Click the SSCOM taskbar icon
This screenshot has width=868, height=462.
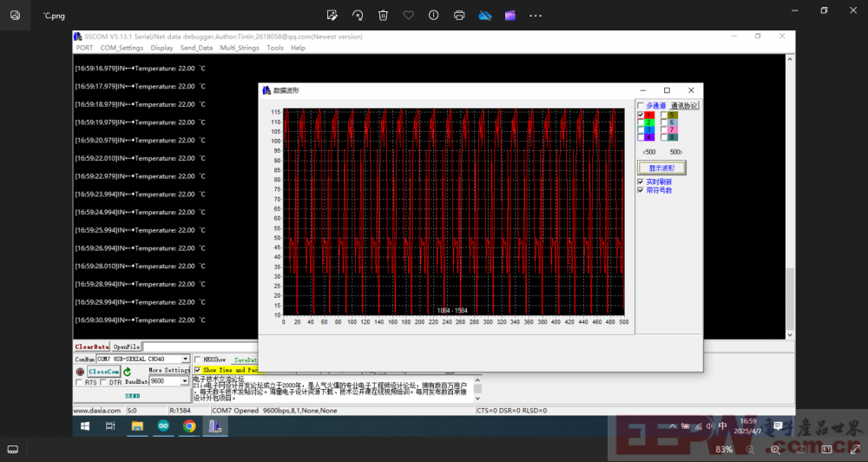pyautogui.click(x=215, y=426)
